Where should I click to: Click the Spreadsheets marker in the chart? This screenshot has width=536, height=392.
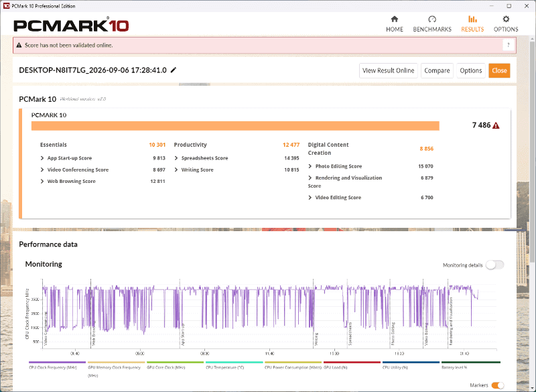(x=350, y=334)
